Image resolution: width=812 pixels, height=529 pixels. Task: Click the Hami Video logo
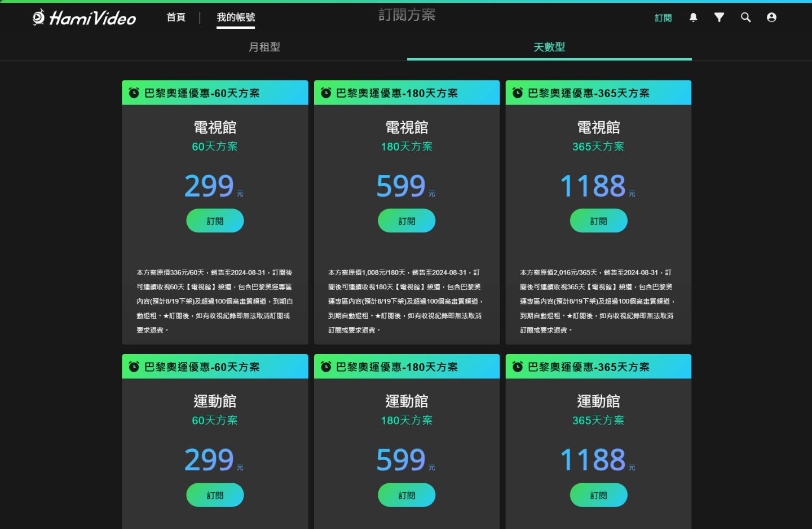click(x=84, y=17)
